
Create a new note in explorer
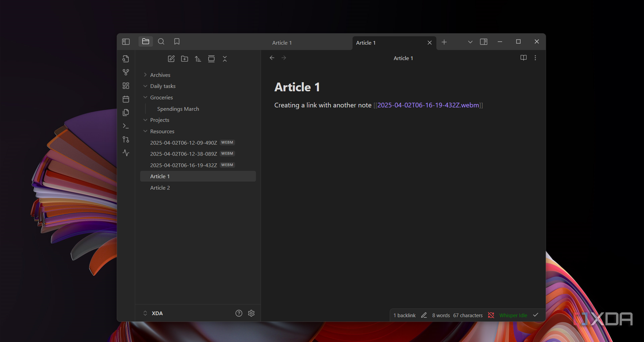(171, 59)
